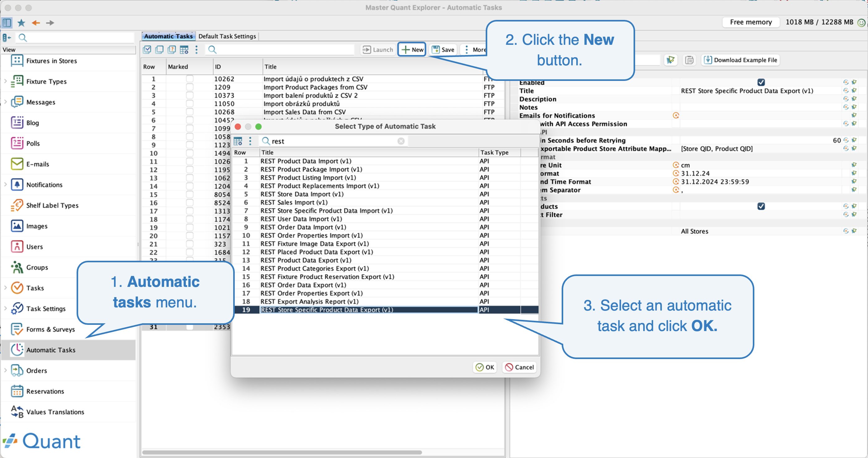Image resolution: width=868 pixels, height=458 pixels.
Task: Mark row 1 task 10262
Action: click(190, 79)
